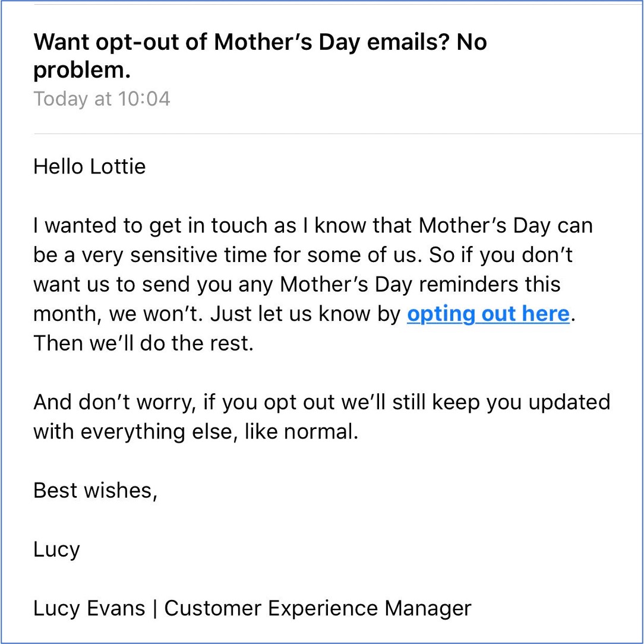Click the "Best wishes," sign-off
This screenshot has width=644, height=644.
click(95, 490)
